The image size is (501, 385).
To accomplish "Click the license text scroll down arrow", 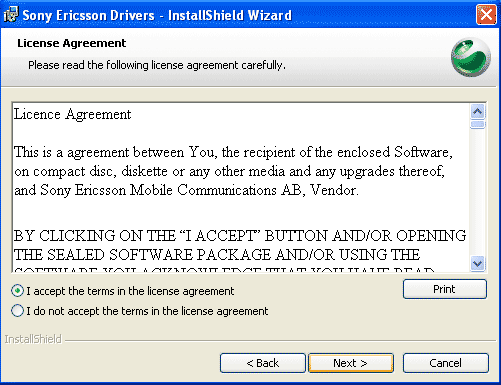I will pyautogui.click(x=478, y=264).
